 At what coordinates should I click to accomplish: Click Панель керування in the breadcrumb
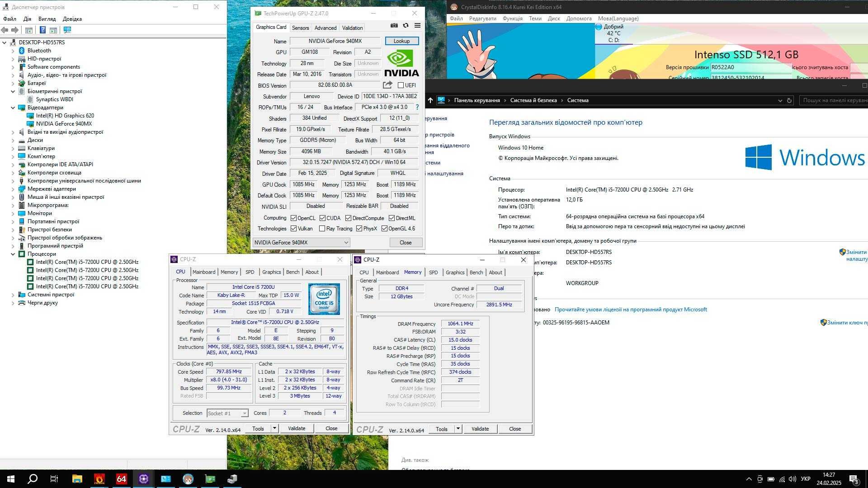coord(477,100)
